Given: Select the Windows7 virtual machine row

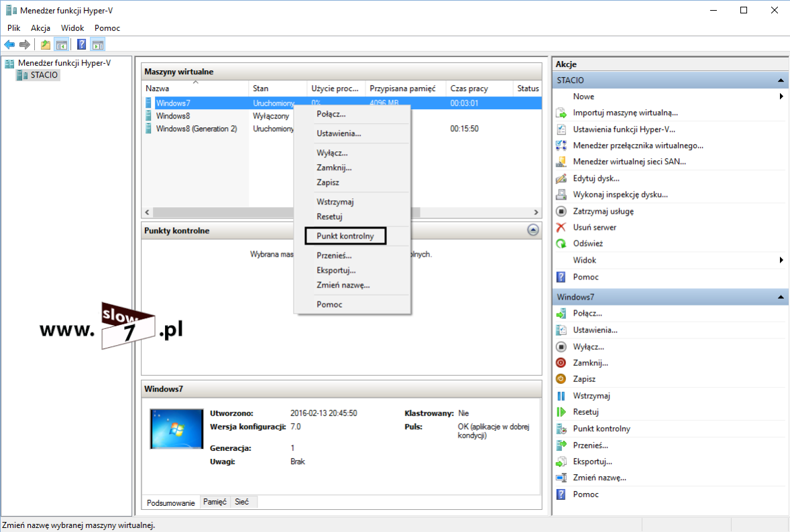Looking at the screenshot, I should (x=343, y=103).
